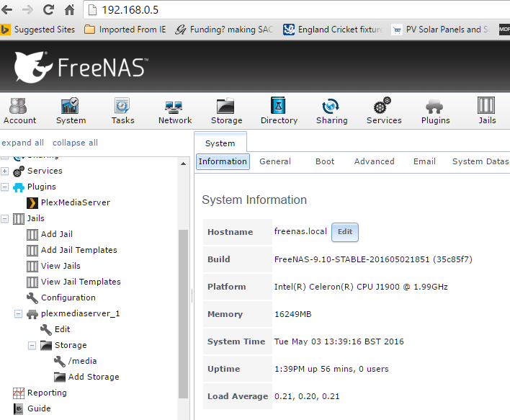This screenshot has height=420, width=510.
Task: Select View Jails in the tree
Action: (x=61, y=266)
